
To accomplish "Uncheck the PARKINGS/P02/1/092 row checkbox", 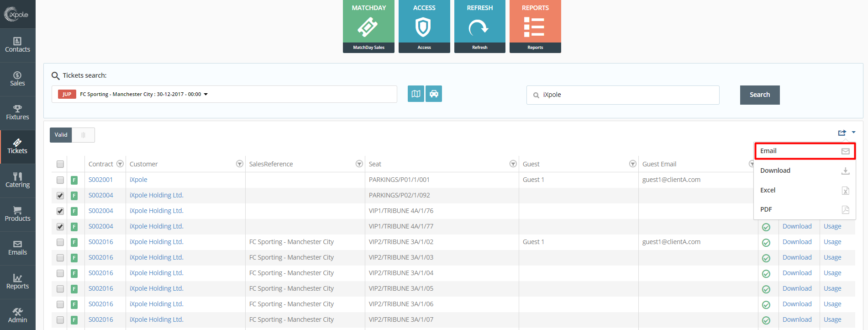I will [x=60, y=196].
